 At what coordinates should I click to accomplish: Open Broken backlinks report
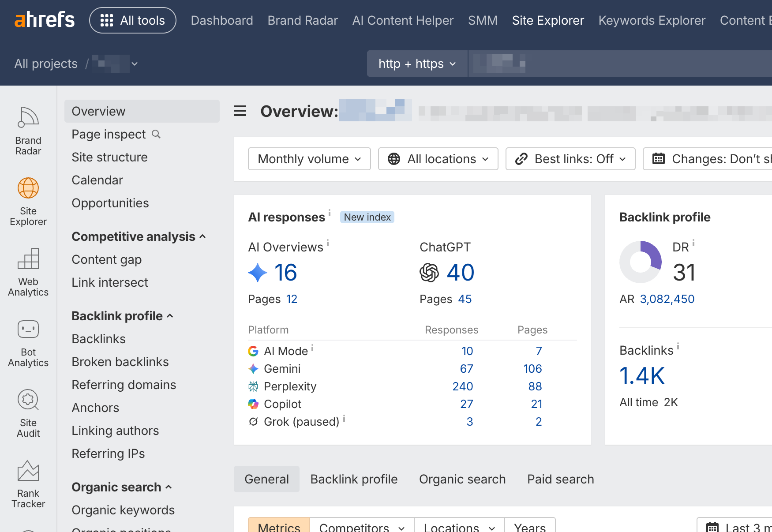120,362
